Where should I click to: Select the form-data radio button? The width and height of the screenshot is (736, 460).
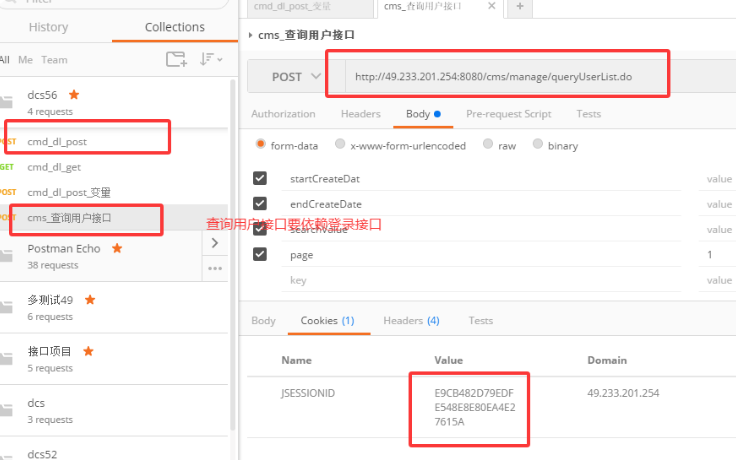point(261,144)
